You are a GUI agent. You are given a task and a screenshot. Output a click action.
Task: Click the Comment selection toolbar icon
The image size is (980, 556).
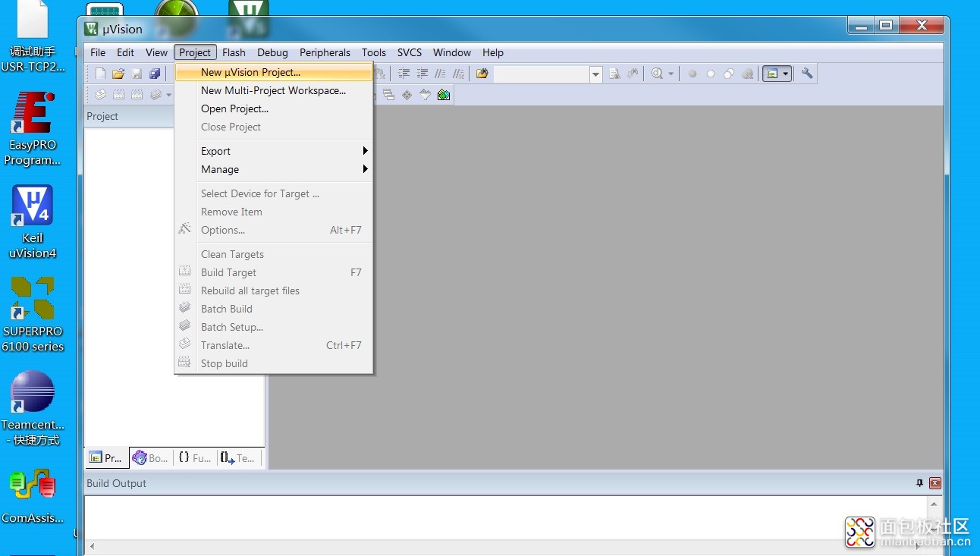pos(440,74)
